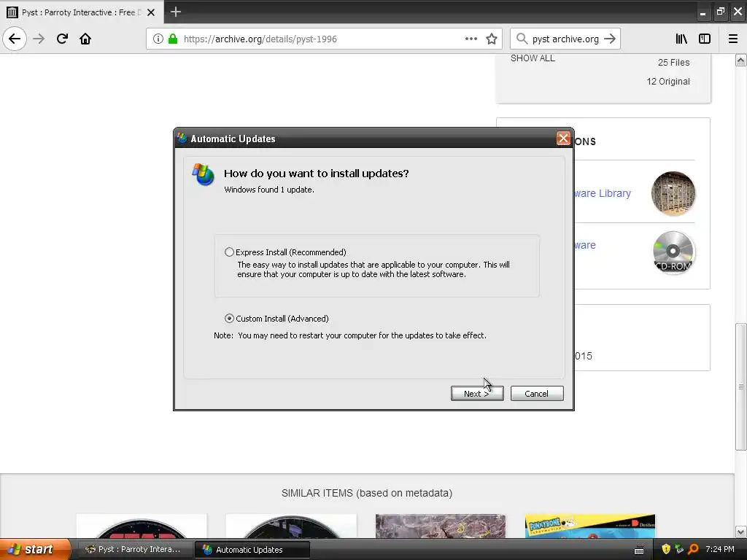This screenshot has width=747, height=560.
Task: Submit the search with the arrow button
Action: click(610, 39)
